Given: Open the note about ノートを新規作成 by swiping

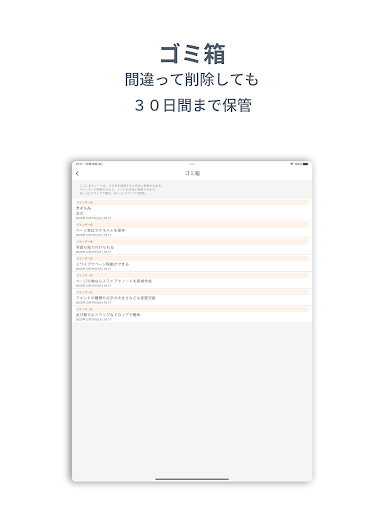Looking at the screenshot, I should [192, 280].
